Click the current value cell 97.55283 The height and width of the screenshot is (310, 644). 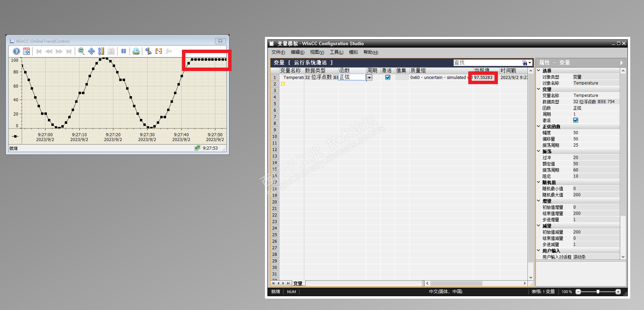pos(486,78)
